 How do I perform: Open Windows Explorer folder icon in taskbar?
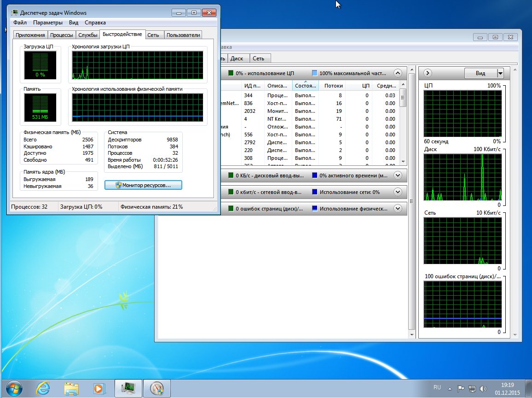pos(71,388)
